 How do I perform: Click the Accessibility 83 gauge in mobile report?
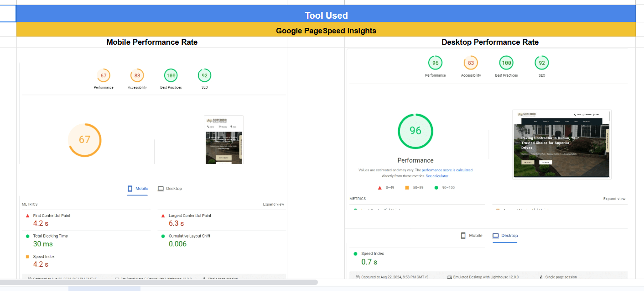tap(137, 75)
